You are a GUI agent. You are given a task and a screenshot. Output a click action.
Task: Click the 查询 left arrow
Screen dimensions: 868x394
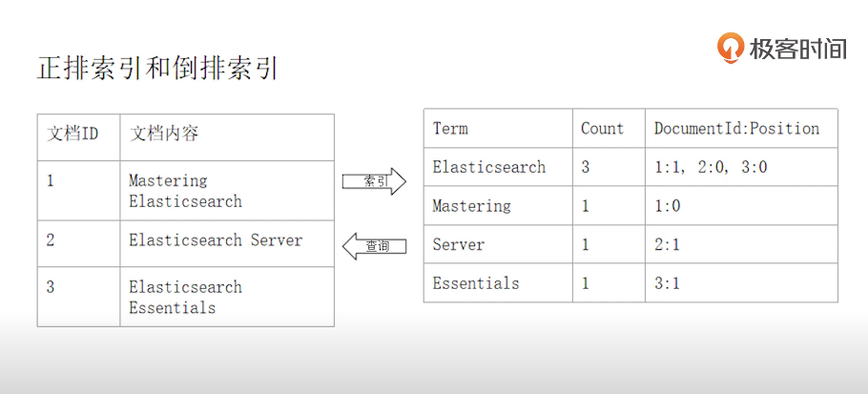[x=374, y=246]
